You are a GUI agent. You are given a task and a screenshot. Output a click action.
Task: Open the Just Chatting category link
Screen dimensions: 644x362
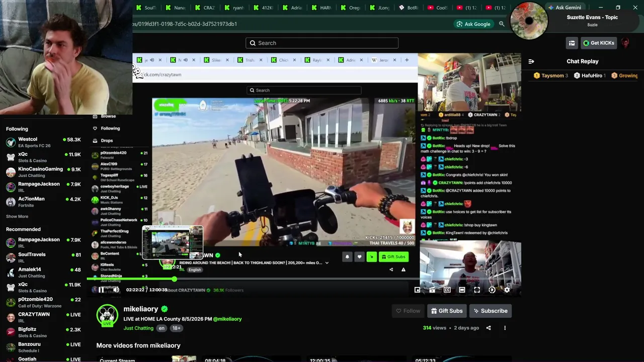point(138,328)
